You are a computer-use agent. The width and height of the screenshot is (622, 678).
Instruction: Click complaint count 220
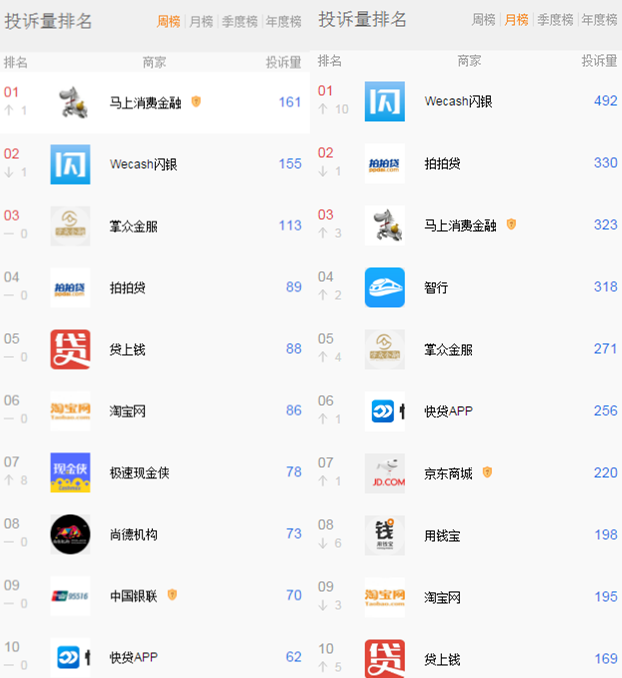606,473
